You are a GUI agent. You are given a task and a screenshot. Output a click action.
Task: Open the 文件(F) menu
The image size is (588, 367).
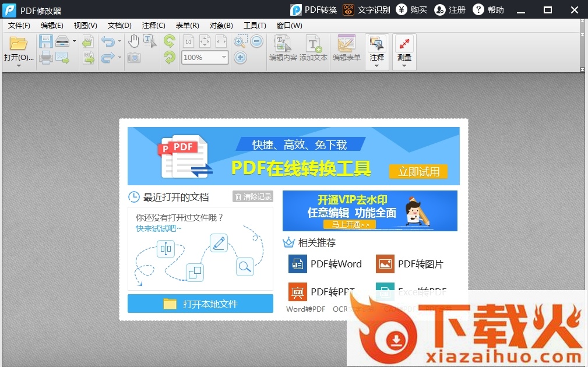coord(19,26)
